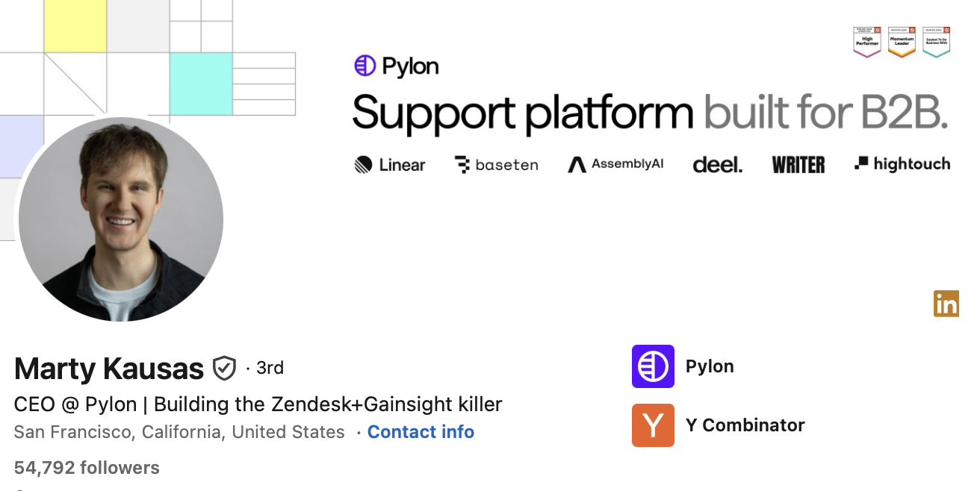980x491 pixels.
Task: Click the hightouch logo in the banner
Action: coord(902,164)
